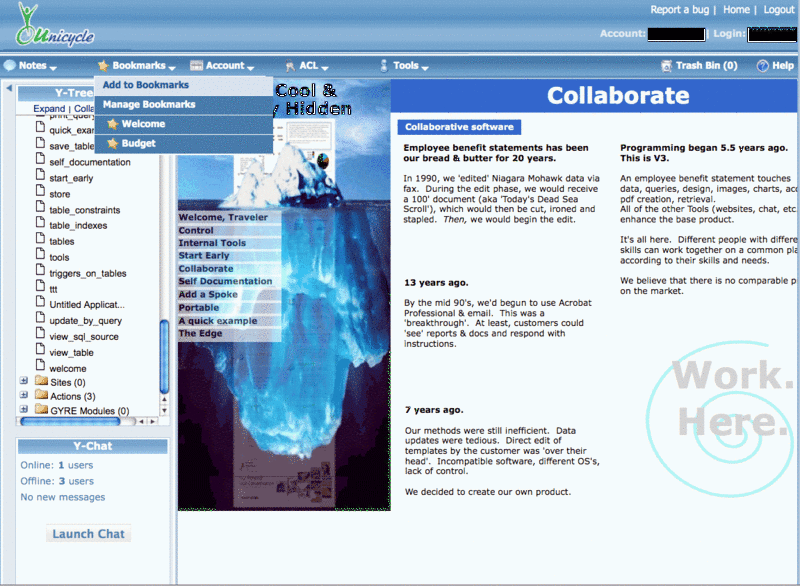
Task: Open Self Documentation in iceberg menu
Action: (225, 281)
